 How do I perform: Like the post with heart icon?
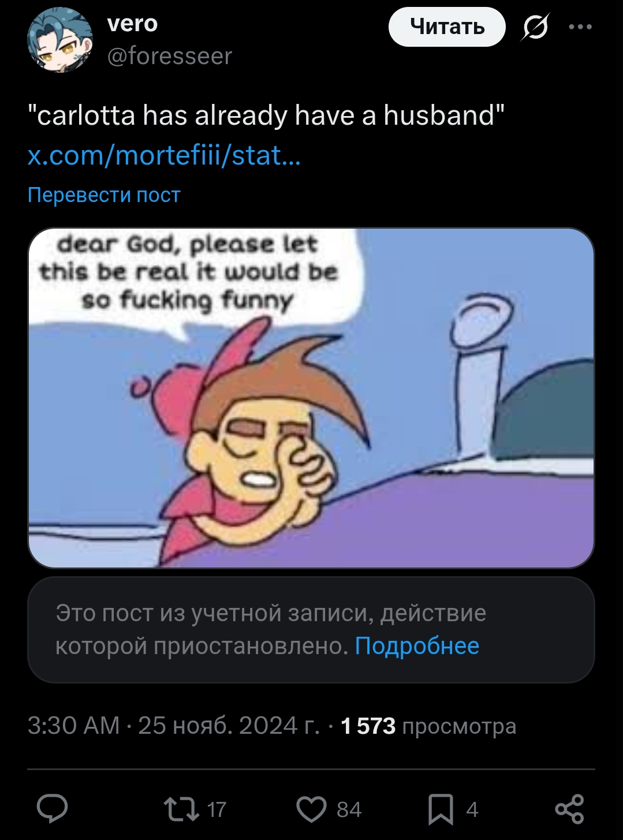click(x=312, y=809)
